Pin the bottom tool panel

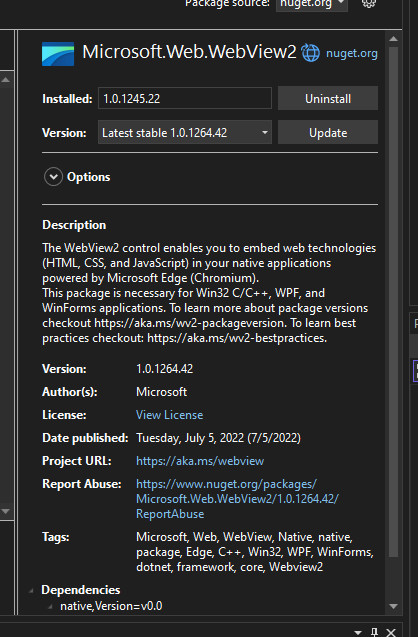(374, 632)
